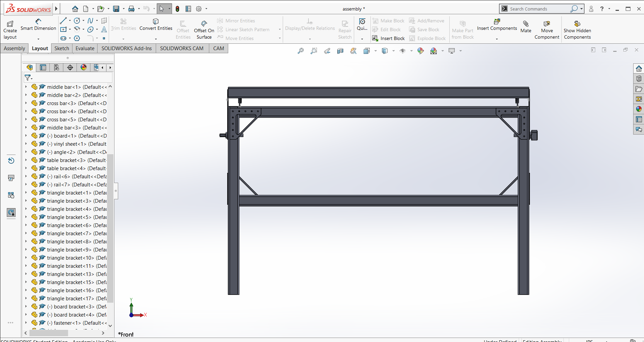Open the Hide/Show Items eye dropdown
Screen dimensions: 644x342
tap(411, 51)
